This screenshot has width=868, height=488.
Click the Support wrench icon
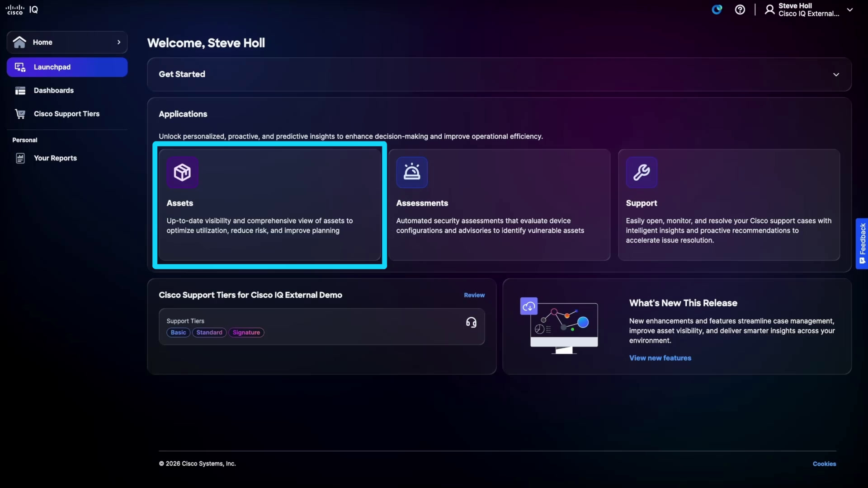tap(642, 172)
